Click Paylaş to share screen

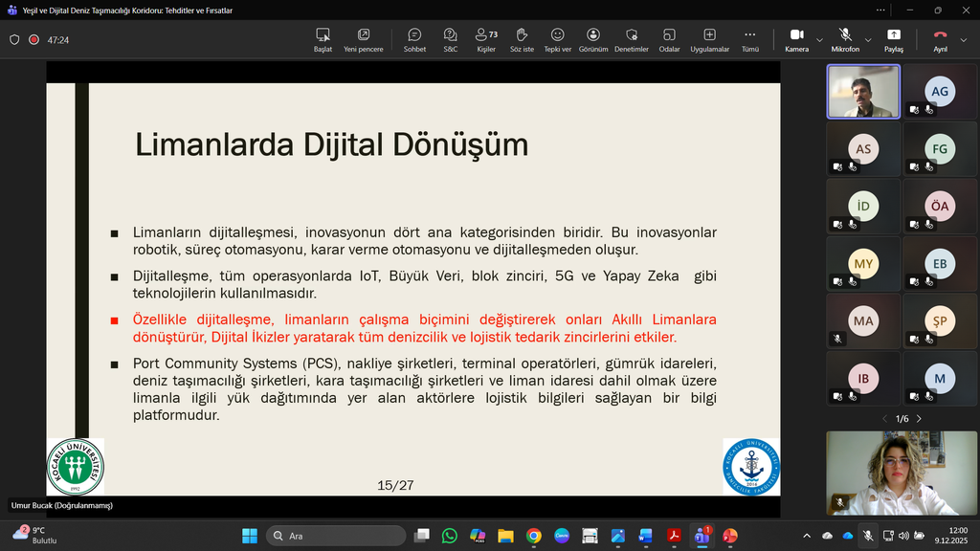[893, 39]
